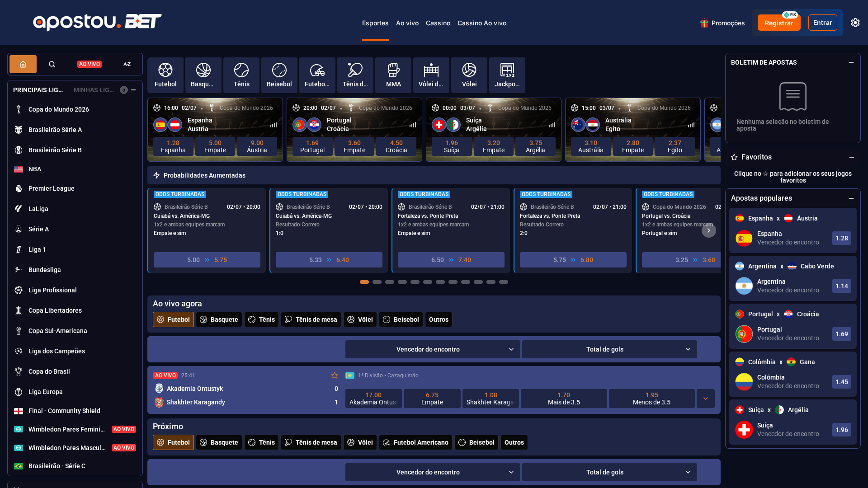
Task: Bet on Espanha at 1.28 odds
Action: tap(173, 146)
